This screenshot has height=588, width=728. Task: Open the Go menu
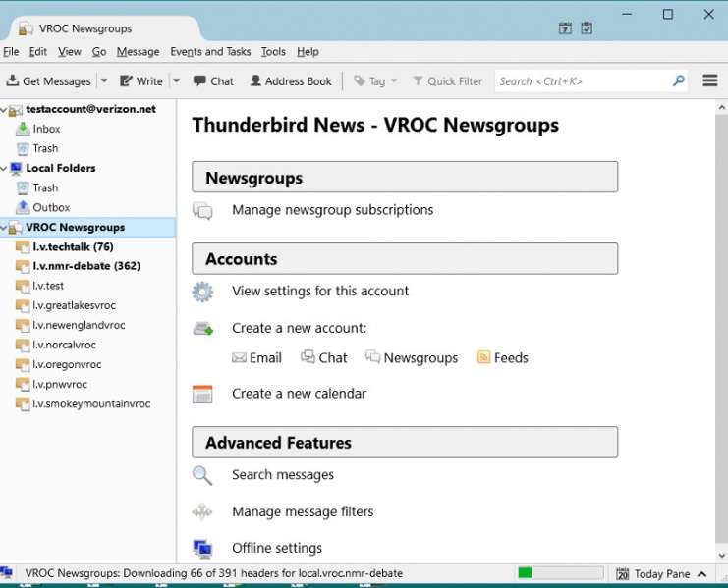point(99,51)
